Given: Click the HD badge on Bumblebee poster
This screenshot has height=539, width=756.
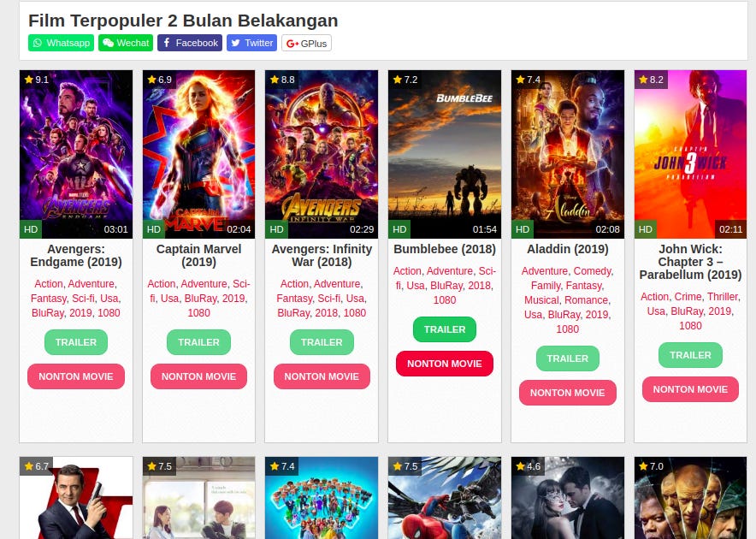Looking at the screenshot, I should point(399,229).
